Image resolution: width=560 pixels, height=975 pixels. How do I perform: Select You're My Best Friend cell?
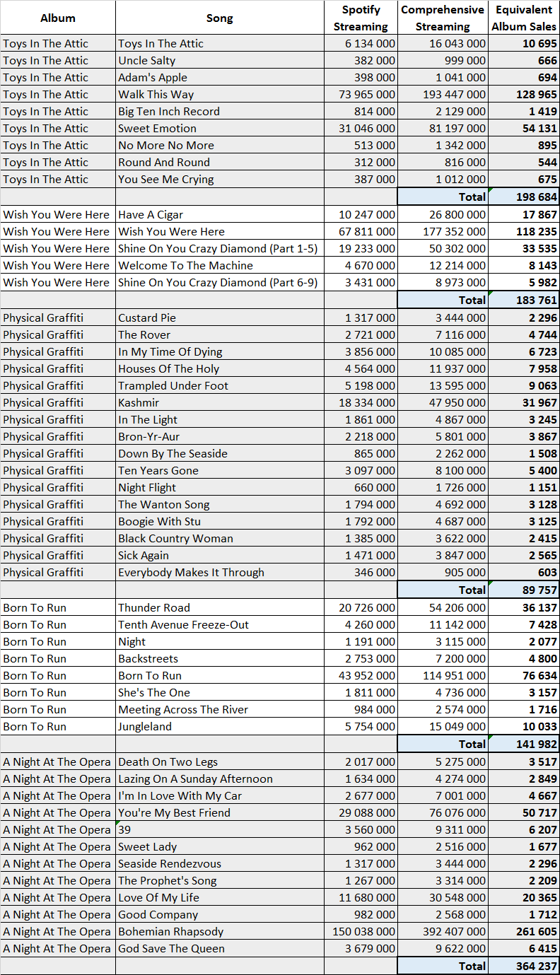[x=219, y=812]
